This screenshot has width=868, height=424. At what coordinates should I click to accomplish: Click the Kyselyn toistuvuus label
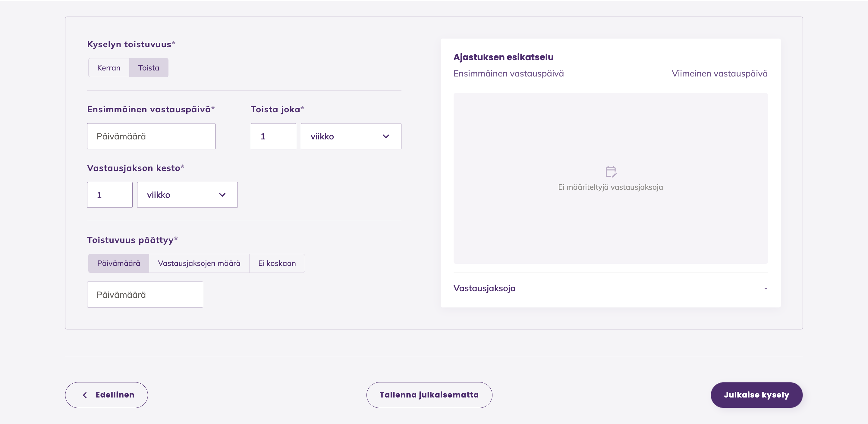(131, 45)
